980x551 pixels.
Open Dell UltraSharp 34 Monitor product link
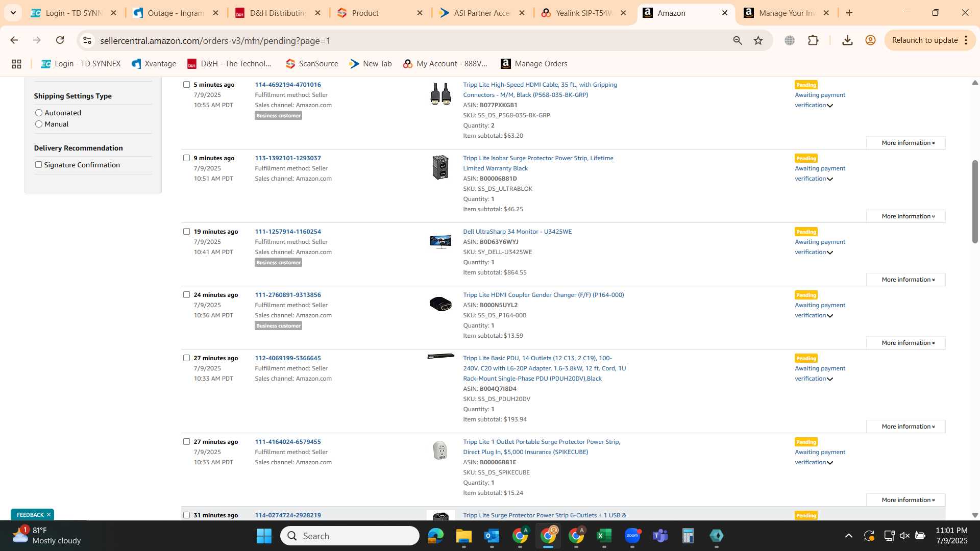click(517, 232)
